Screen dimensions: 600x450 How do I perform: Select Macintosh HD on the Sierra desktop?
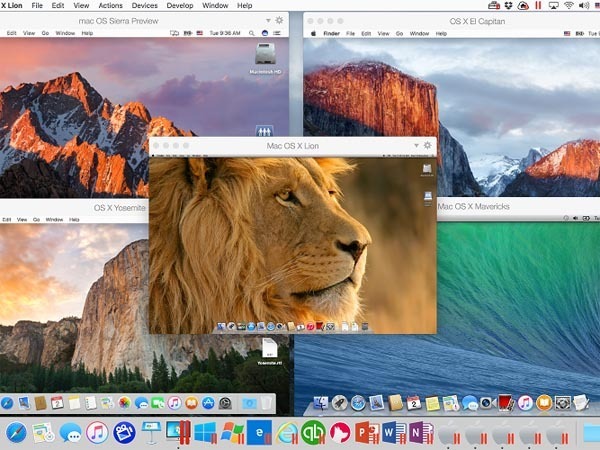265,59
